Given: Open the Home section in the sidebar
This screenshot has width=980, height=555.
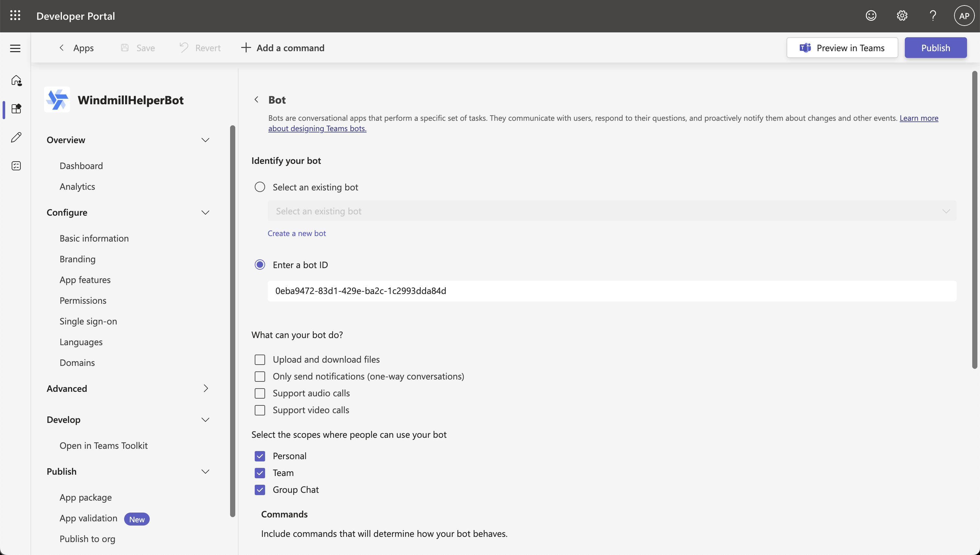Looking at the screenshot, I should pos(16,80).
